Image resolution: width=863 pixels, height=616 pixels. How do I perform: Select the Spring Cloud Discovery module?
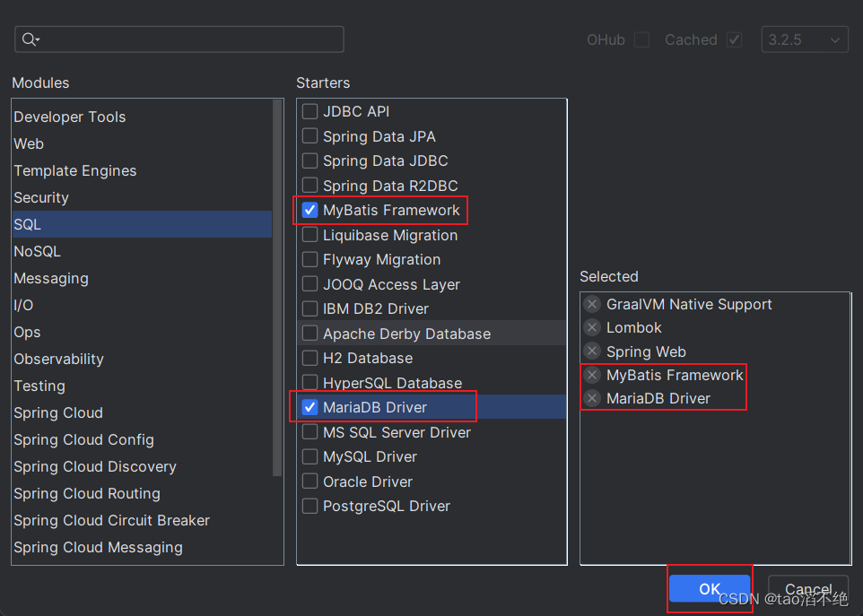142,467
